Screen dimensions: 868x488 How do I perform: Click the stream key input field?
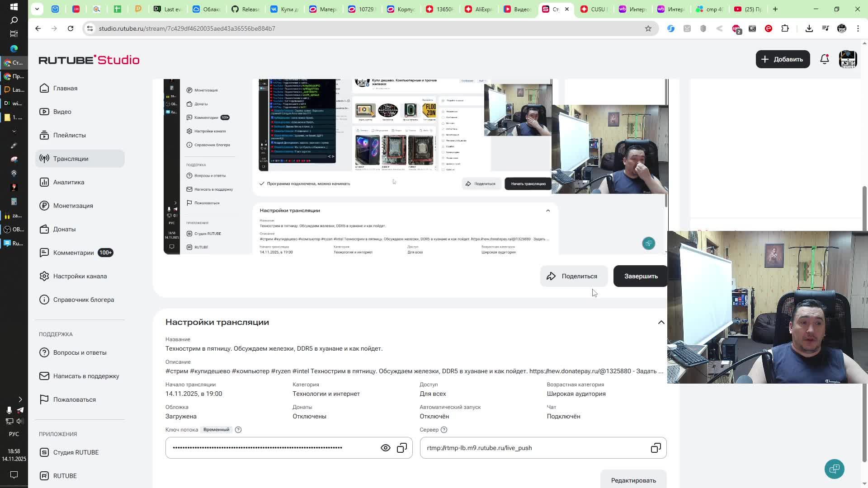tap(271, 448)
